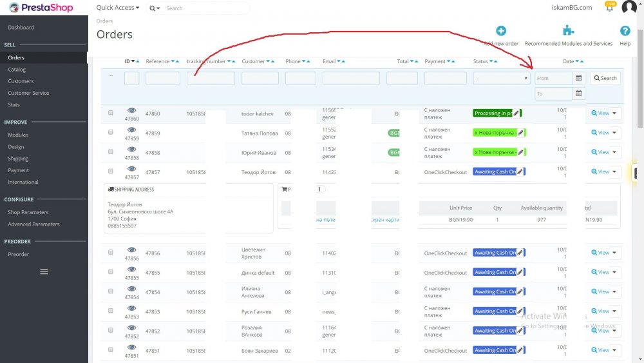The image size is (644, 363).
Task: Tick the checkbox for order 47857
Action: tap(111, 171)
